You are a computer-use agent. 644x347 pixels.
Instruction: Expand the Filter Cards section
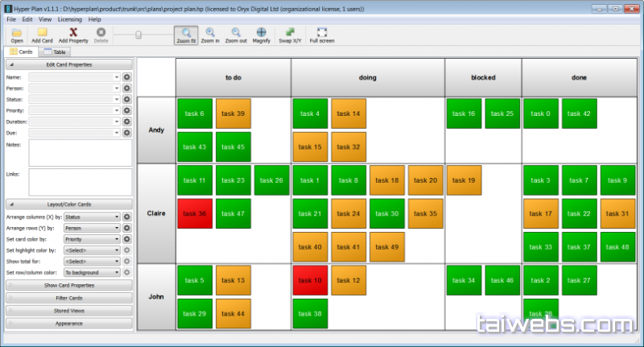point(68,298)
